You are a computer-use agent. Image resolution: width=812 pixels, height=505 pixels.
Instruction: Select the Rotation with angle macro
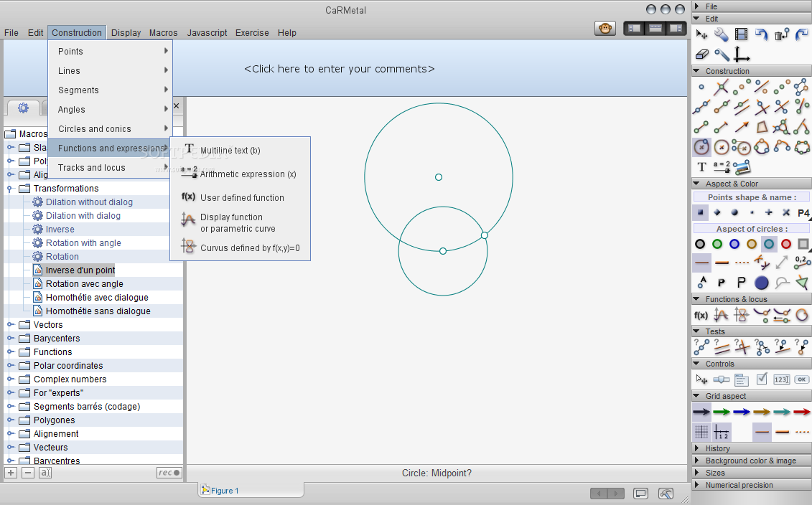click(x=83, y=242)
